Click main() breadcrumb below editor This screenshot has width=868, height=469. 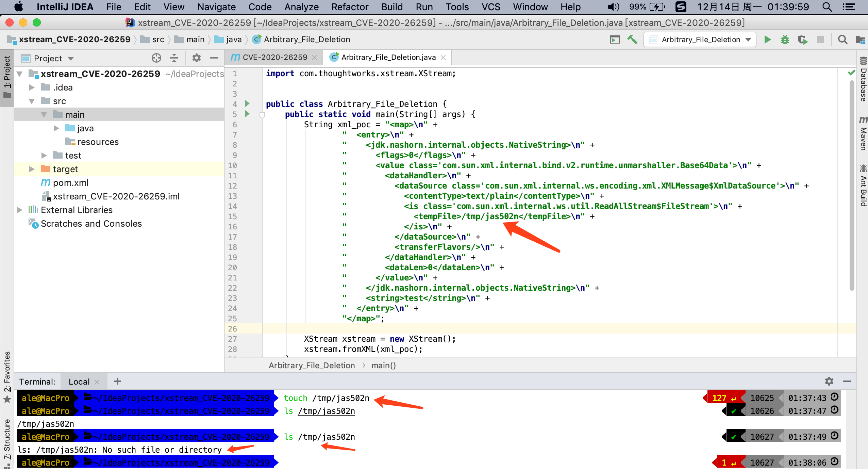tap(383, 366)
